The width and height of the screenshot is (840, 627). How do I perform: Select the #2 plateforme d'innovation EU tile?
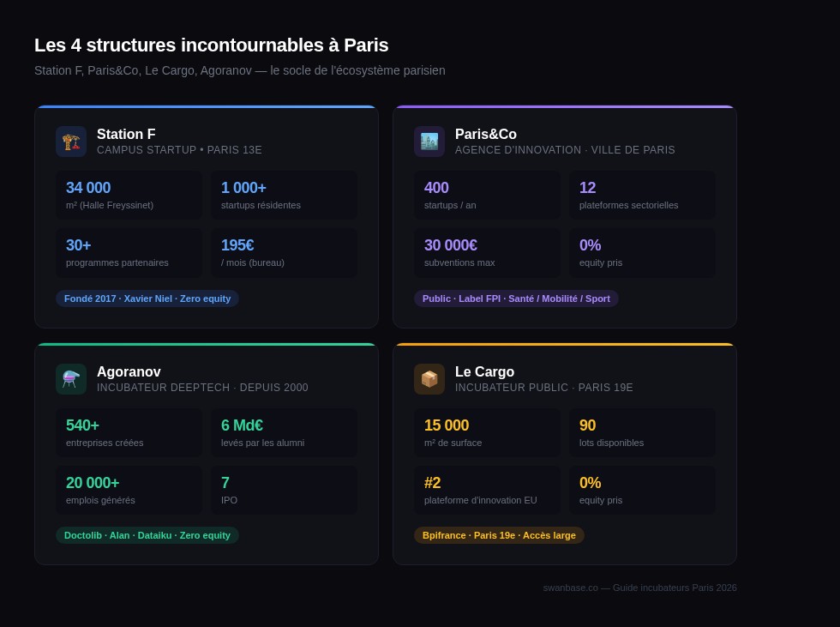point(487,490)
